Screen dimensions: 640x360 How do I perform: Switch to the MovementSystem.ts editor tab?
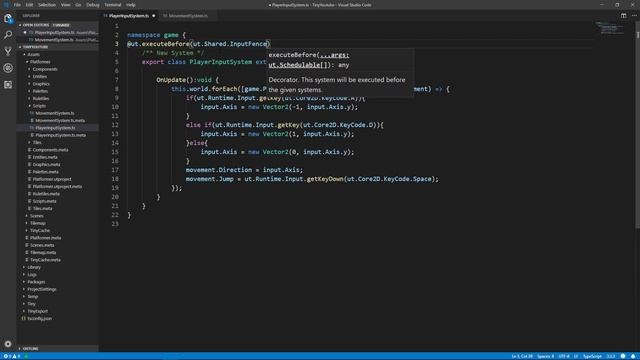pos(188,16)
